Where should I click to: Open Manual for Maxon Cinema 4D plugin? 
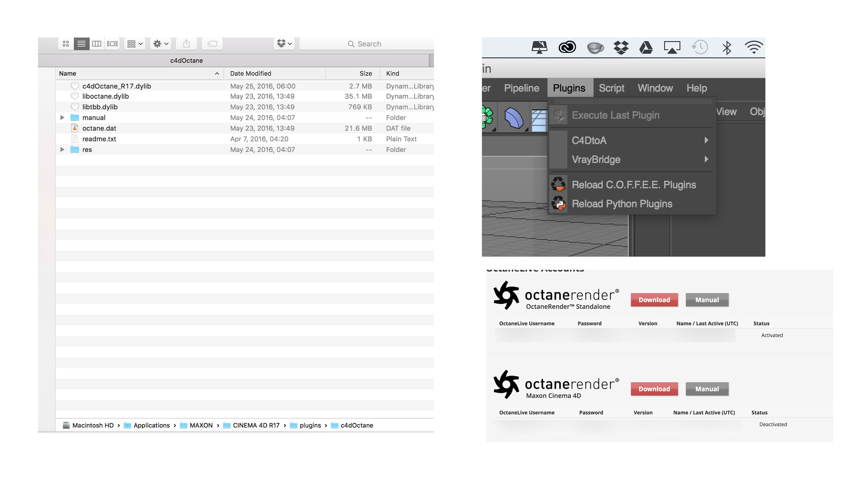tap(707, 389)
